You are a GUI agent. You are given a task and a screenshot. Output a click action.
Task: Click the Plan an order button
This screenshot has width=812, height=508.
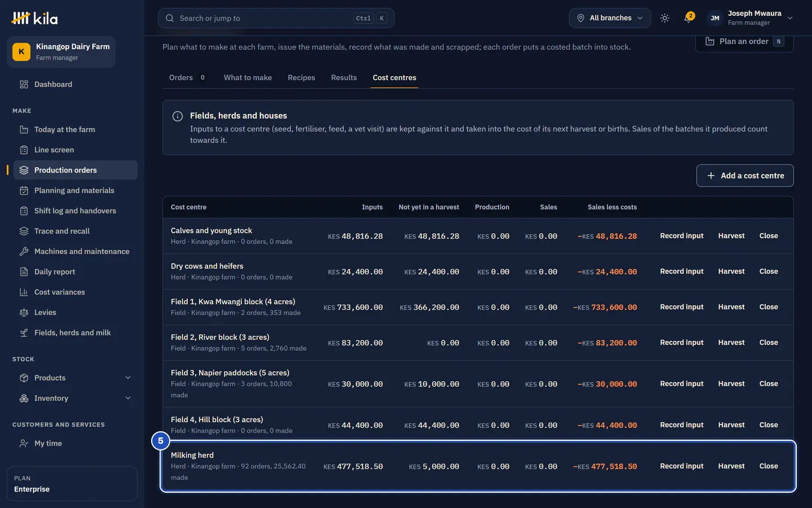pos(744,42)
